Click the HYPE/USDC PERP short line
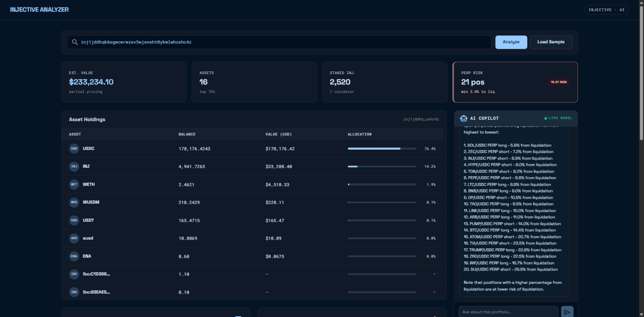The width and height of the screenshot is (644, 317). pyautogui.click(x=510, y=165)
